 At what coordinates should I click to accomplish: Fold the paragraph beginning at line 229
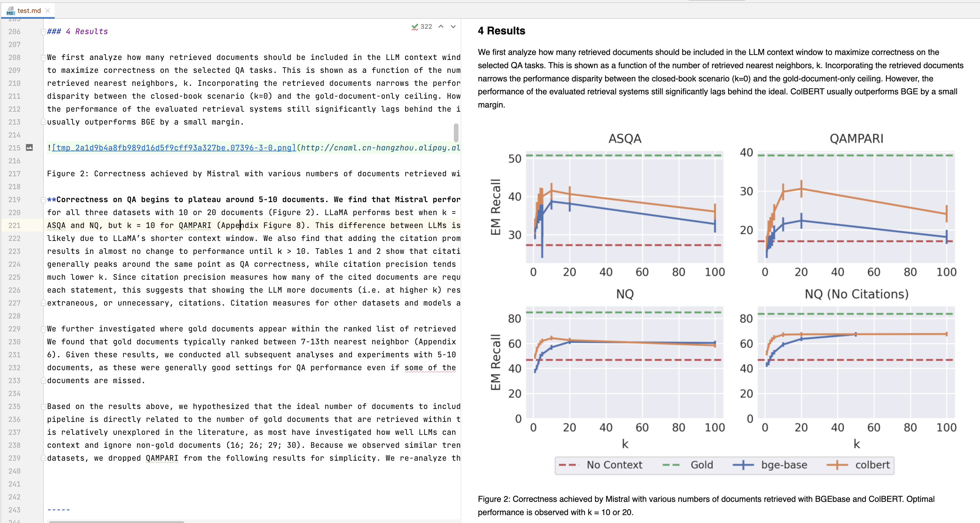click(44, 329)
